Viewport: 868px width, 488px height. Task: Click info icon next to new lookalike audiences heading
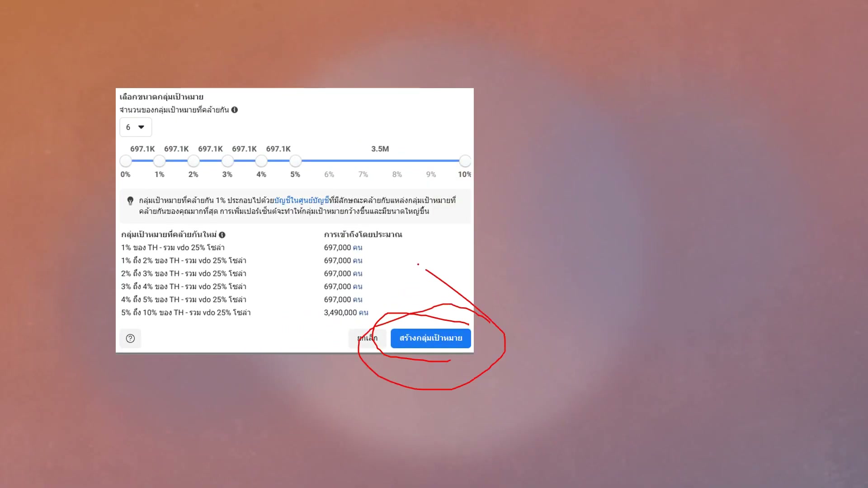(x=222, y=235)
